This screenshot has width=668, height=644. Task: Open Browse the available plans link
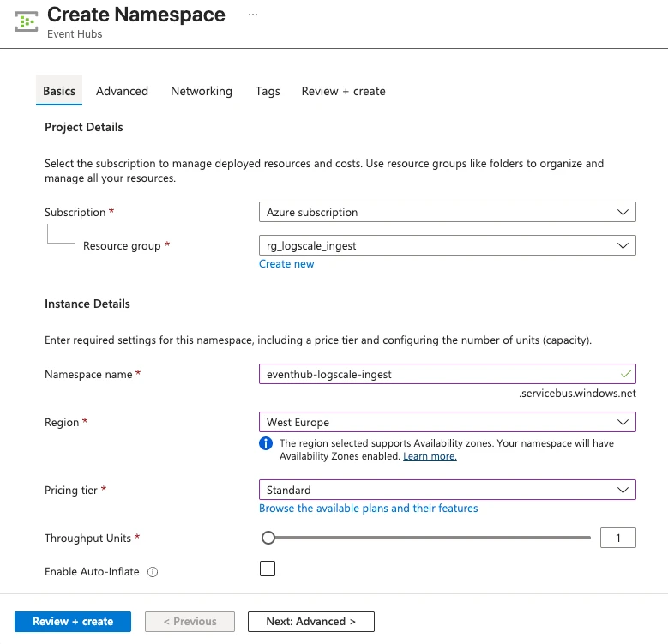[x=369, y=509]
